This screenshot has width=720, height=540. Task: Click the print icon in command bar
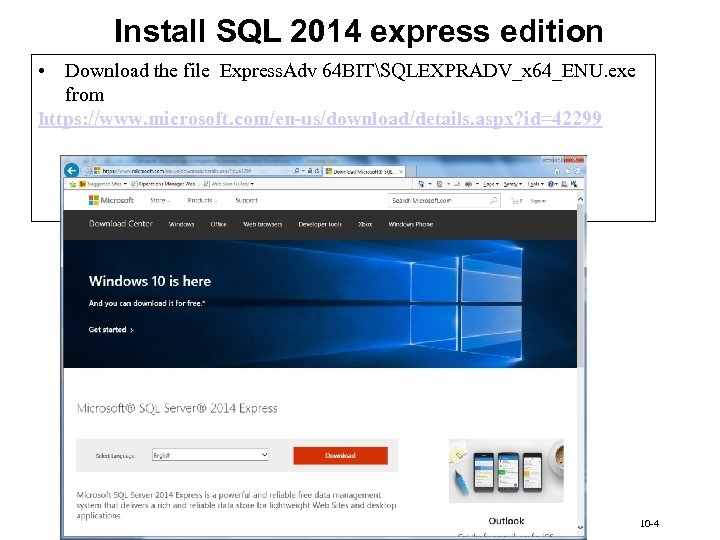coord(468,184)
